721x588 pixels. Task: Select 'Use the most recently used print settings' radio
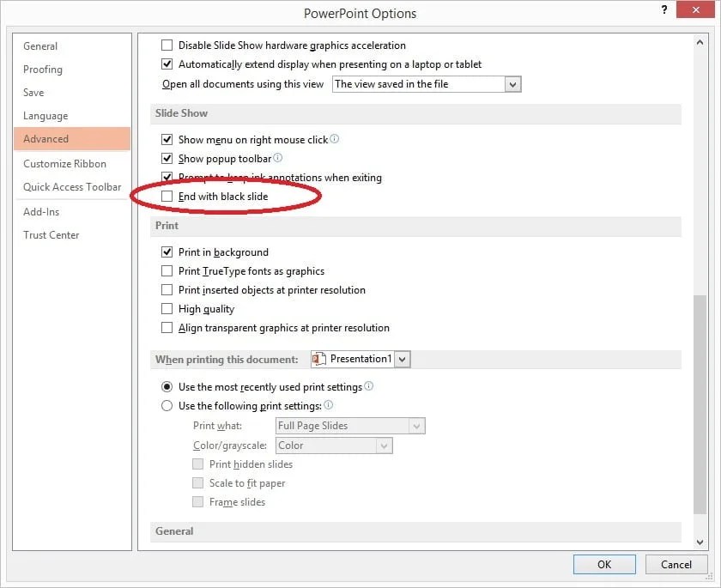(167, 386)
